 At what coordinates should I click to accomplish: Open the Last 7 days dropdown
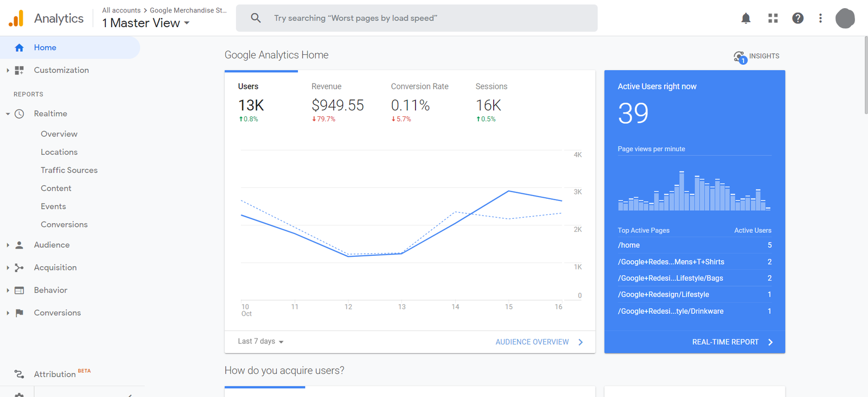tap(260, 342)
